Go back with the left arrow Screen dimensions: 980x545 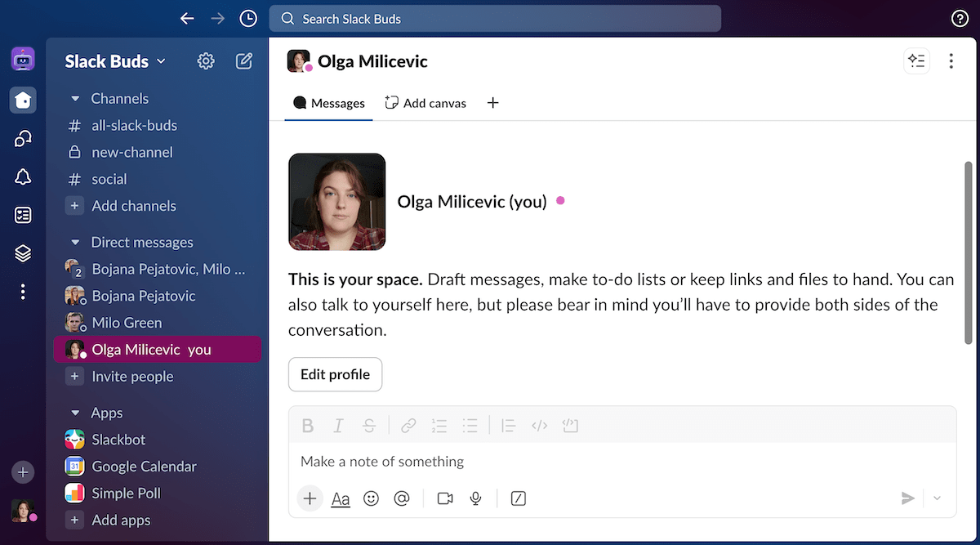(x=187, y=18)
